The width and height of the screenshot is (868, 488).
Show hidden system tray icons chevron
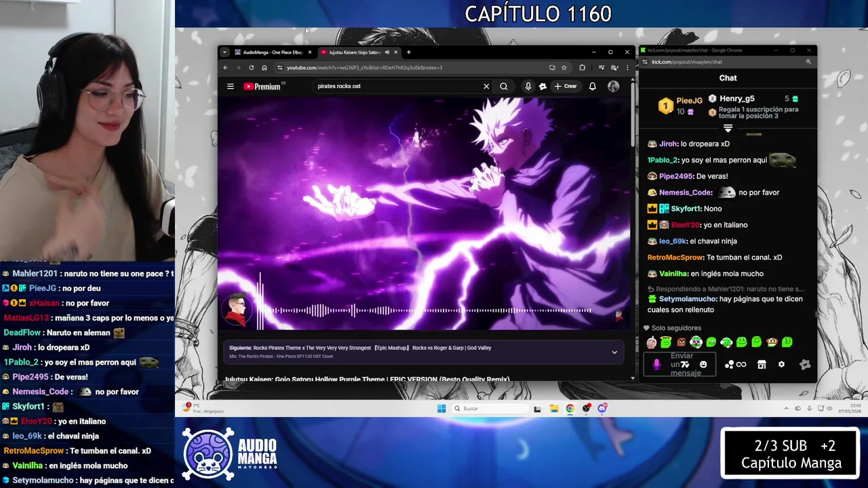[786, 408]
